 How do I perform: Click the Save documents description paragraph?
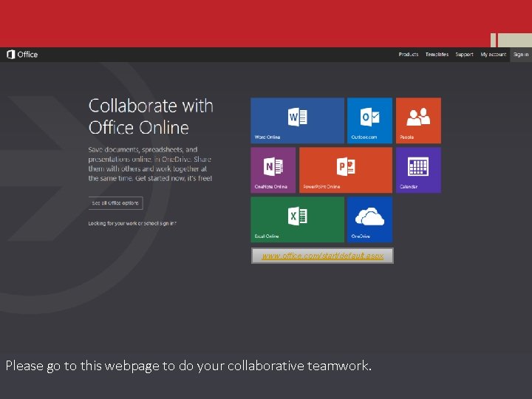tap(150, 164)
